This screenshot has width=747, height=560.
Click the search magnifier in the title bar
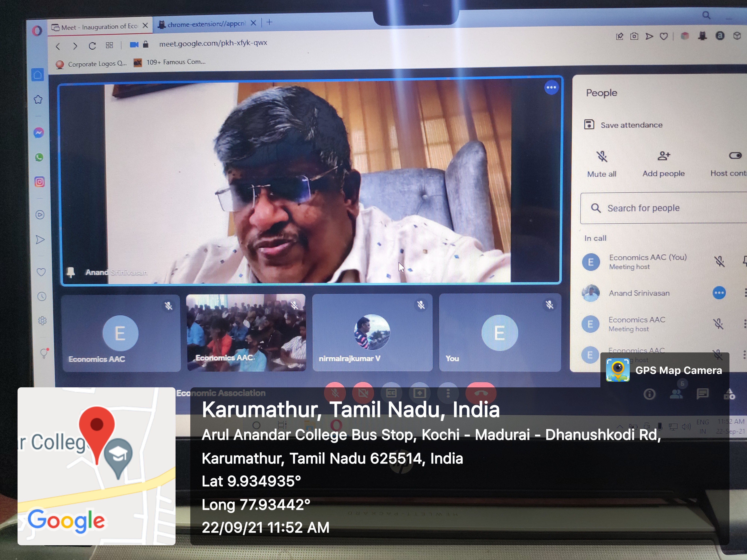706,15
